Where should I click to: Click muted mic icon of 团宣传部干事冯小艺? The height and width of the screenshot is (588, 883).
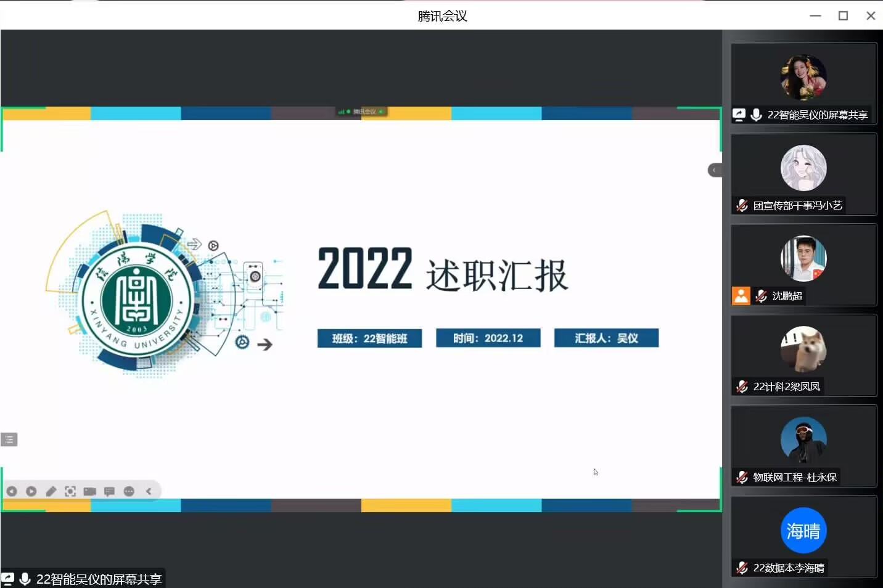point(742,205)
